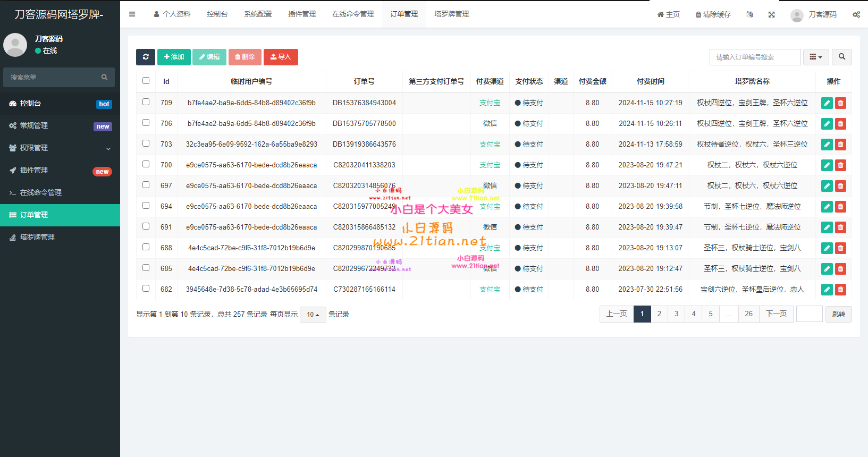Click the red 导入 button

[281, 57]
